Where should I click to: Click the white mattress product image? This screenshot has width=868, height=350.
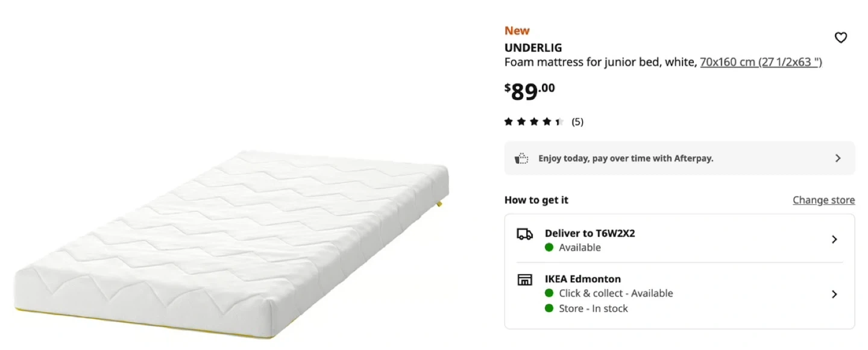click(x=232, y=241)
